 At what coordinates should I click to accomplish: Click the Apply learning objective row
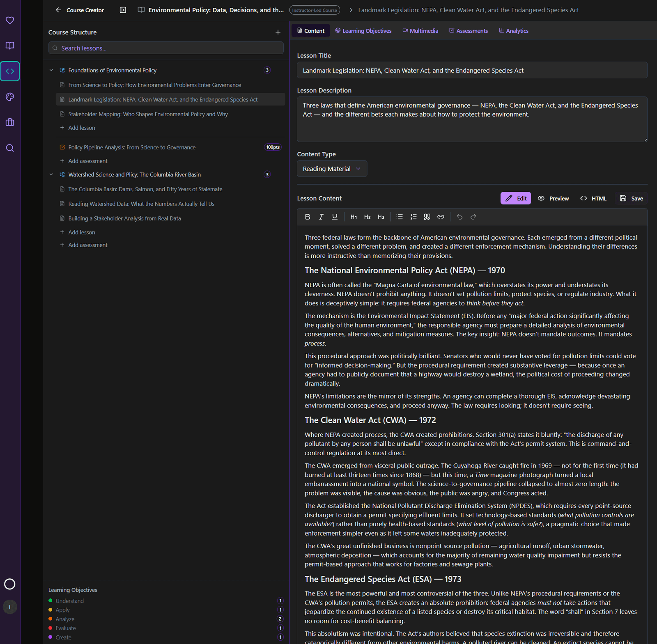[x=166, y=610]
